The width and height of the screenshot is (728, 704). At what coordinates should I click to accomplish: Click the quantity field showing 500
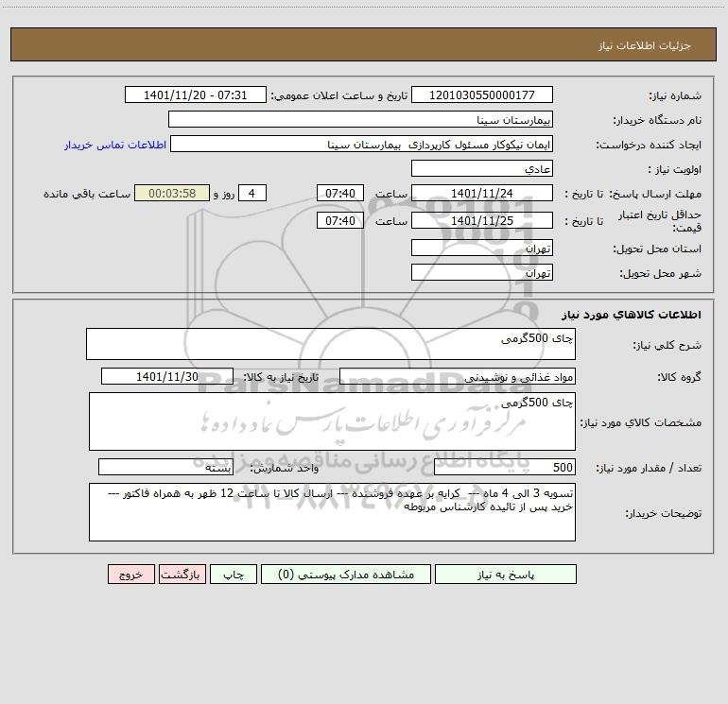coord(505,467)
